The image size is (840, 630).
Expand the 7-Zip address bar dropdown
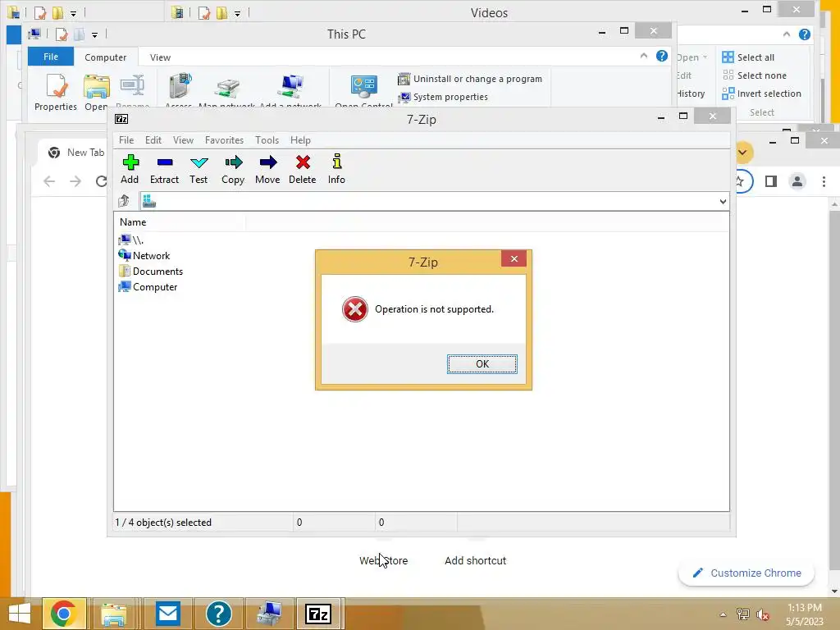click(x=723, y=202)
